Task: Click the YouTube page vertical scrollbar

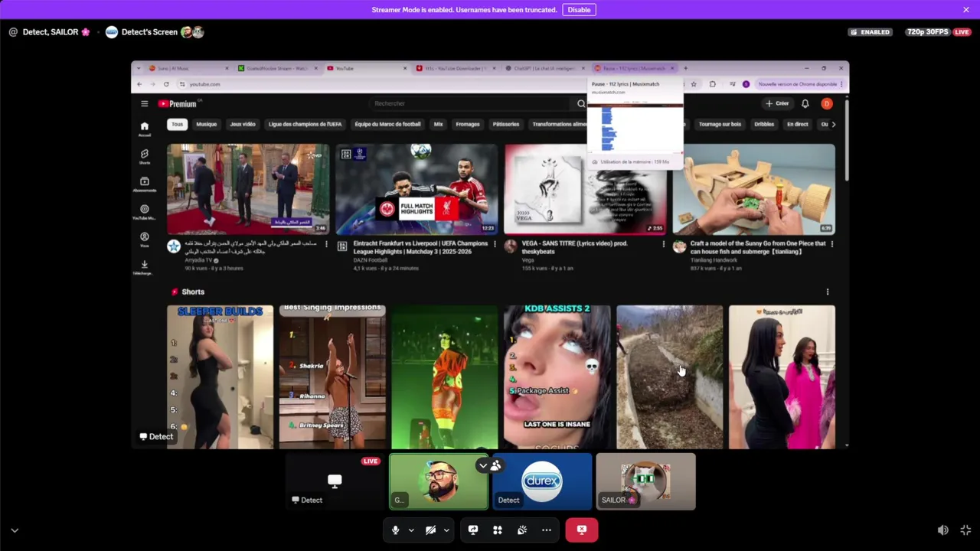Action: point(845,140)
